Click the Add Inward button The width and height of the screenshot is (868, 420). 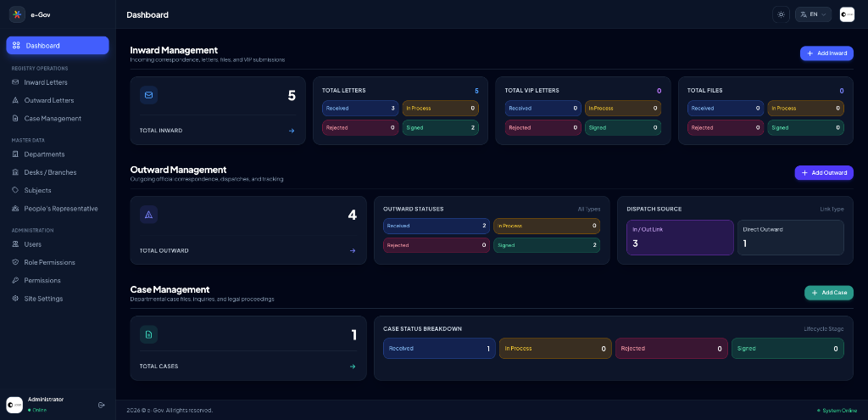pos(826,53)
